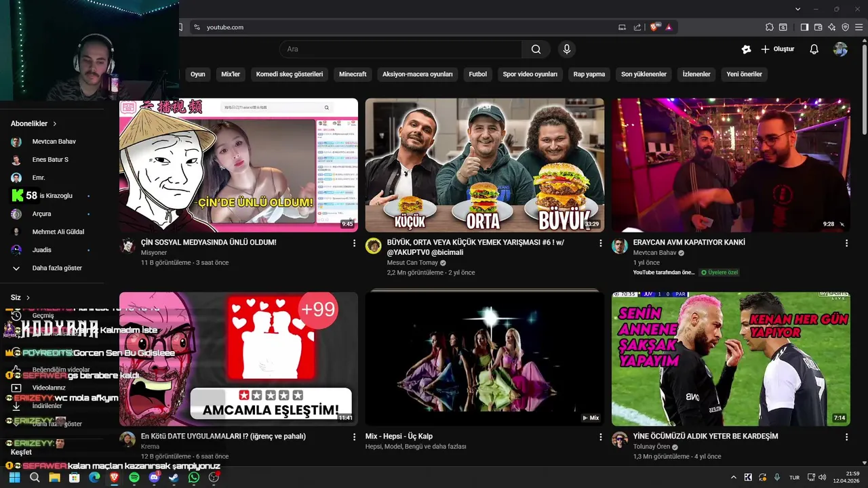Open WhatsApp from the taskbar
868x488 pixels.
[194, 477]
